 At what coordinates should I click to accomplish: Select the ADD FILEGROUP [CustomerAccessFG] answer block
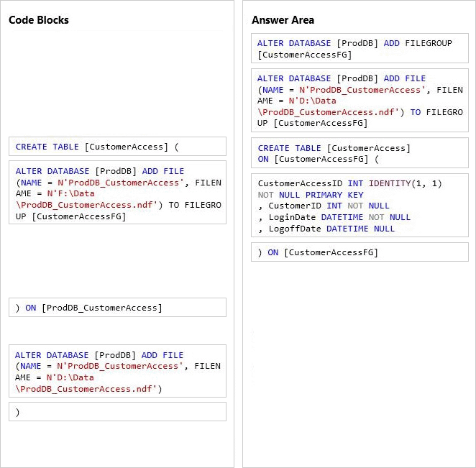click(x=360, y=49)
